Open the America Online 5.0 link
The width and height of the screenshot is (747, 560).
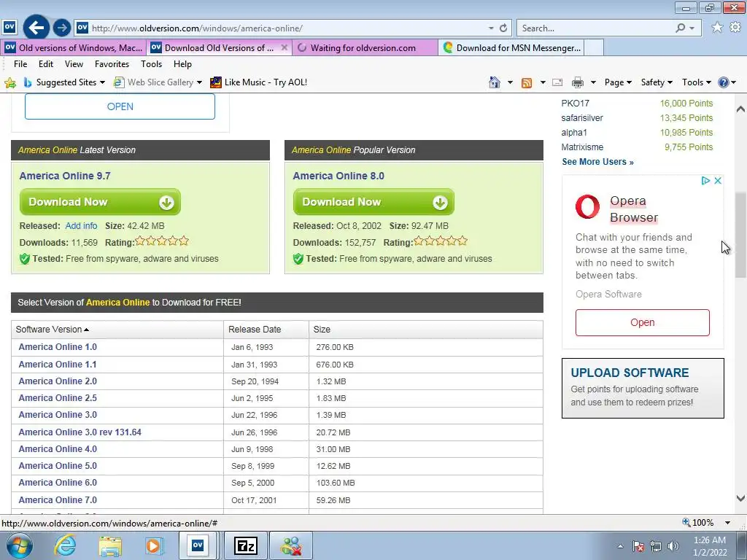tap(58, 466)
